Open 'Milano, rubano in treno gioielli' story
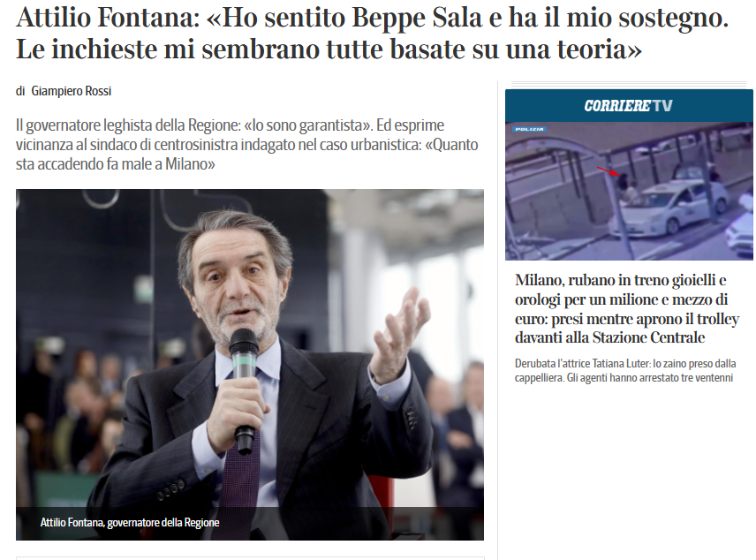 (x=627, y=308)
